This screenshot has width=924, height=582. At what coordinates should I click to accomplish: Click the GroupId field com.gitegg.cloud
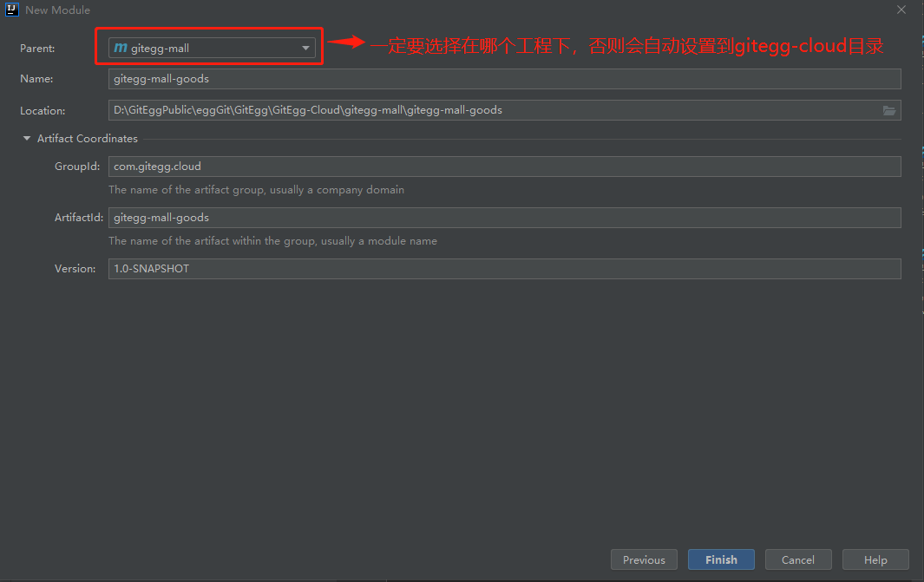(x=504, y=167)
